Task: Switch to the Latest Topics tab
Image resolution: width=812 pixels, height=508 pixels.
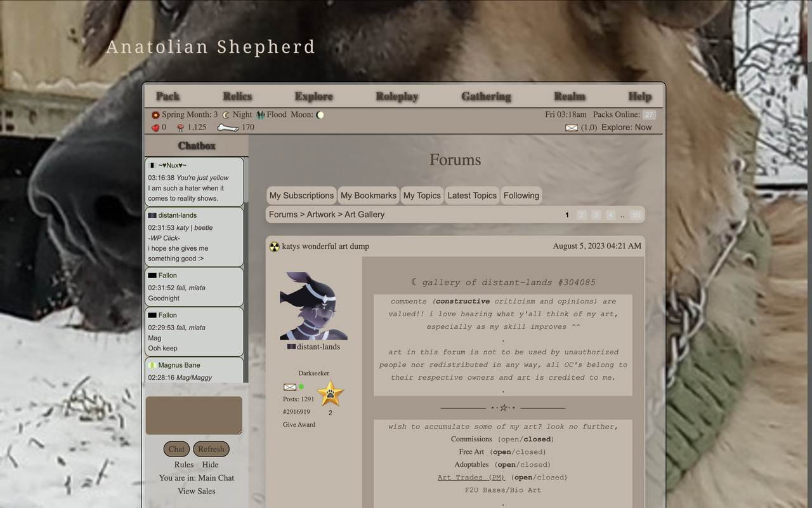Action: click(x=472, y=195)
